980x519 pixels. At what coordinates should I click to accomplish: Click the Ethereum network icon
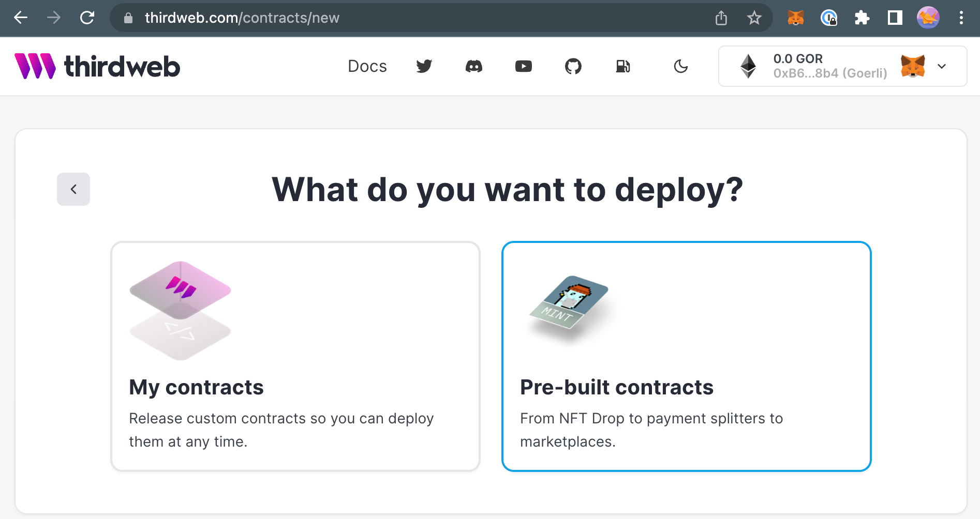(748, 66)
